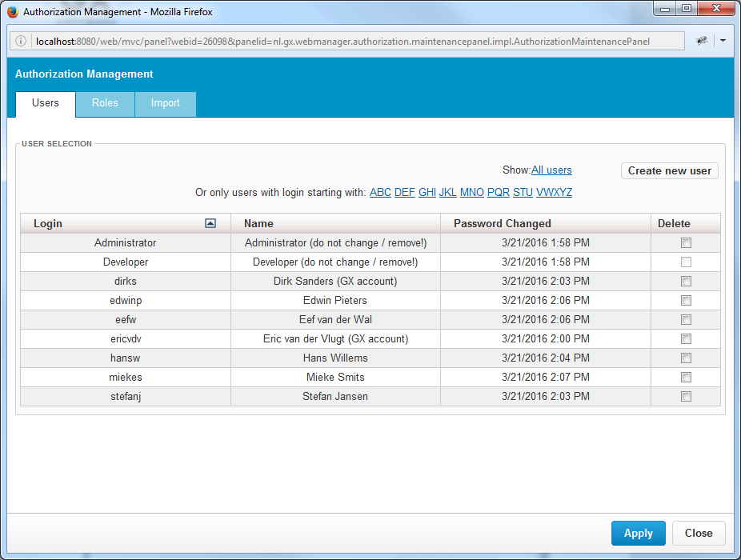The height and width of the screenshot is (560, 741).
Task: Click name Dirk Sanders (GX account)
Action: [x=335, y=281]
